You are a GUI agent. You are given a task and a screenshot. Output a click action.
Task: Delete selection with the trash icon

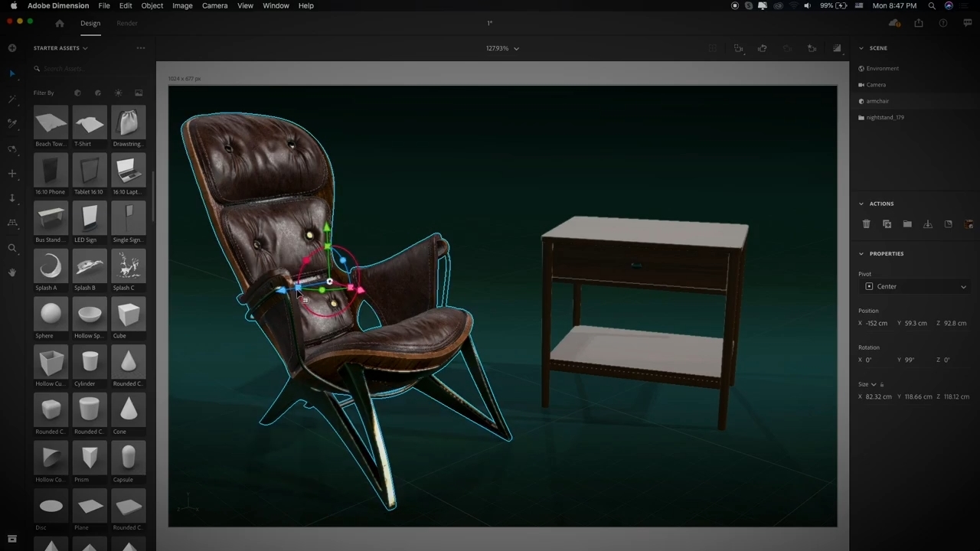866,224
